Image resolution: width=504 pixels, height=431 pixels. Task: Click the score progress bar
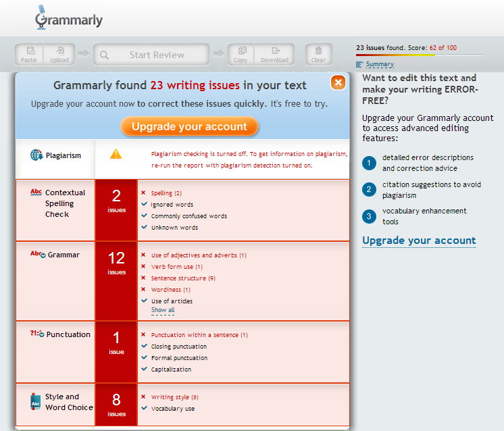point(419,55)
